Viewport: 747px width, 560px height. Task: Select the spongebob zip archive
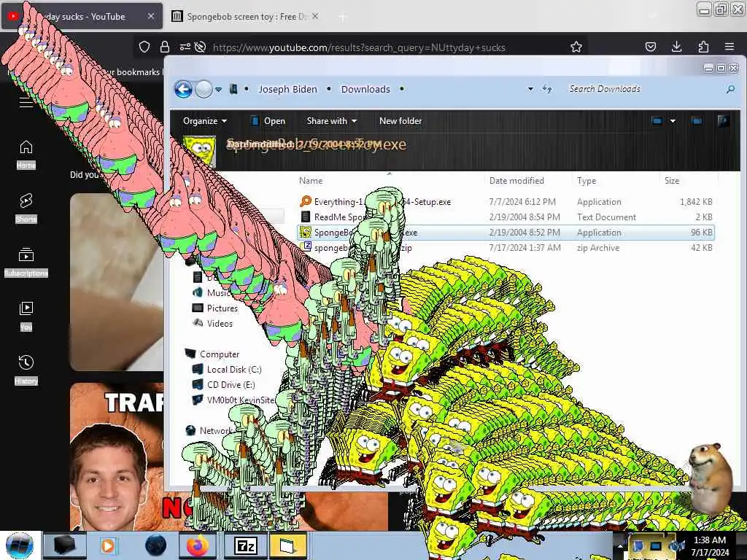[x=506, y=248]
